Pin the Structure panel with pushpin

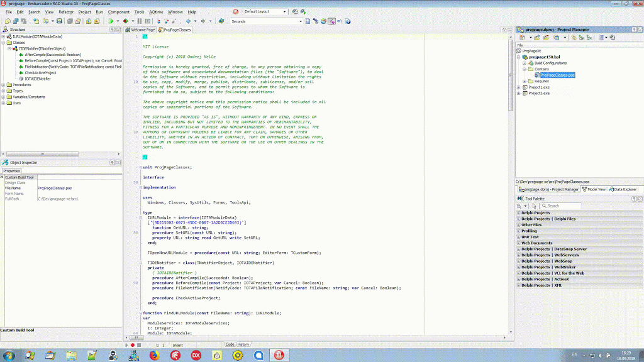pyautogui.click(x=112, y=30)
